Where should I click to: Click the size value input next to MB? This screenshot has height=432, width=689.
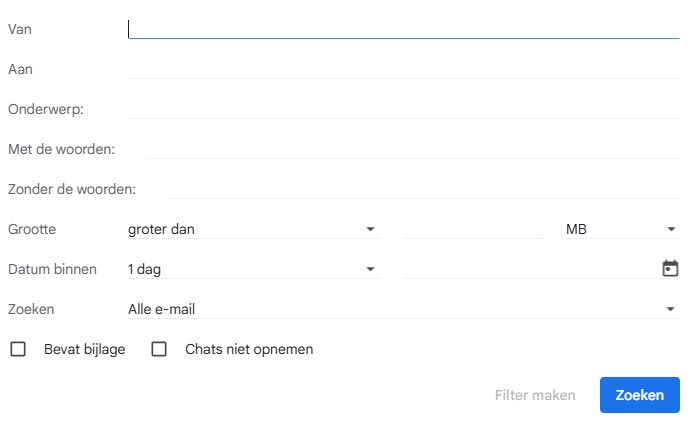473,229
